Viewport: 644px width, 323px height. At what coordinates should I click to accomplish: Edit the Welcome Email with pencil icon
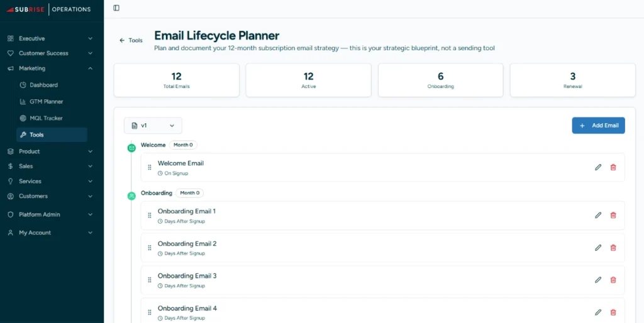[598, 167]
